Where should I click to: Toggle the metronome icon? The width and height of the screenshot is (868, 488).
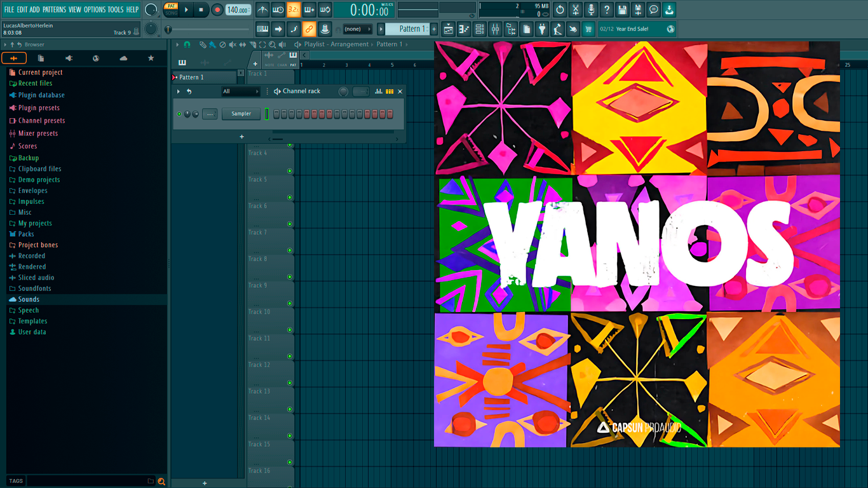point(262,10)
